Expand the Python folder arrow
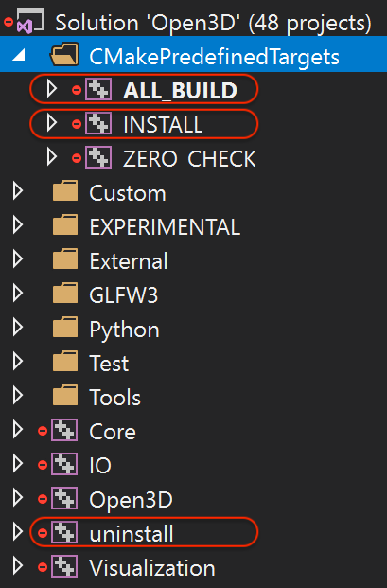 pyautogui.click(x=18, y=329)
